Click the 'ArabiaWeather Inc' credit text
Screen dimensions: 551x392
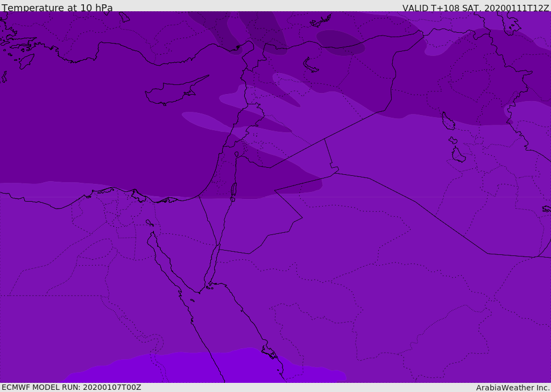tap(512, 388)
